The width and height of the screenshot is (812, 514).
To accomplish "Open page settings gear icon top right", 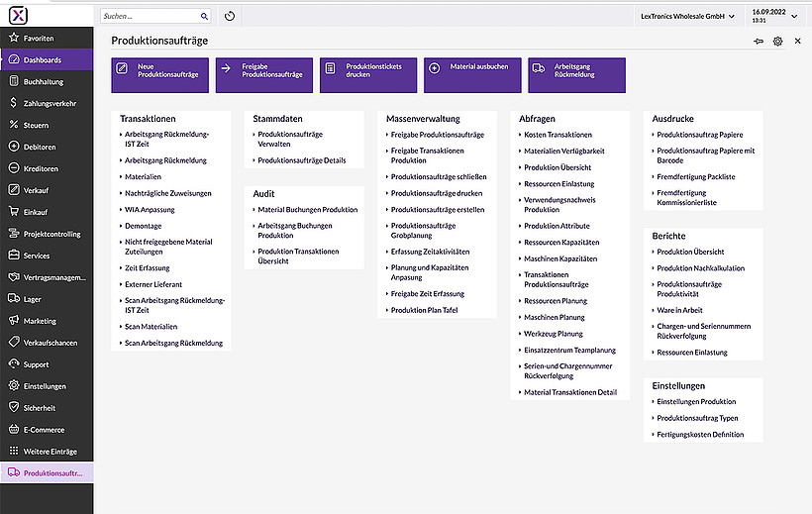I will coord(777,41).
